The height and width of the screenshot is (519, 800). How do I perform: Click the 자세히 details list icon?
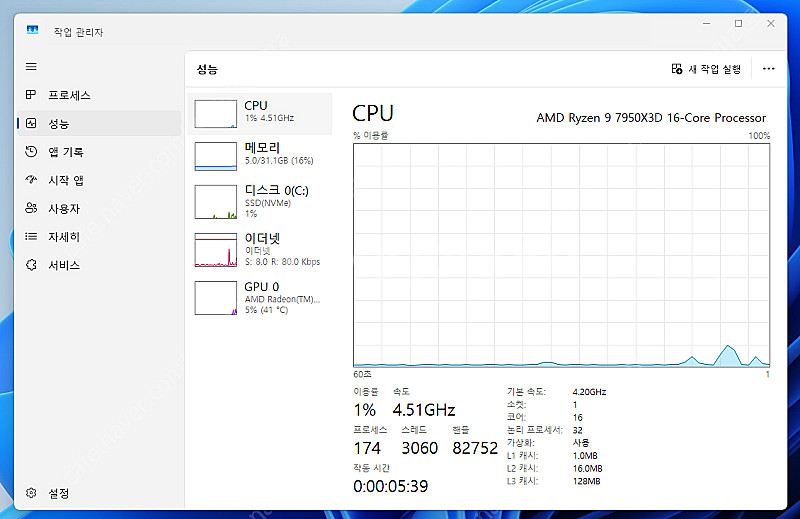[x=31, y=236]
